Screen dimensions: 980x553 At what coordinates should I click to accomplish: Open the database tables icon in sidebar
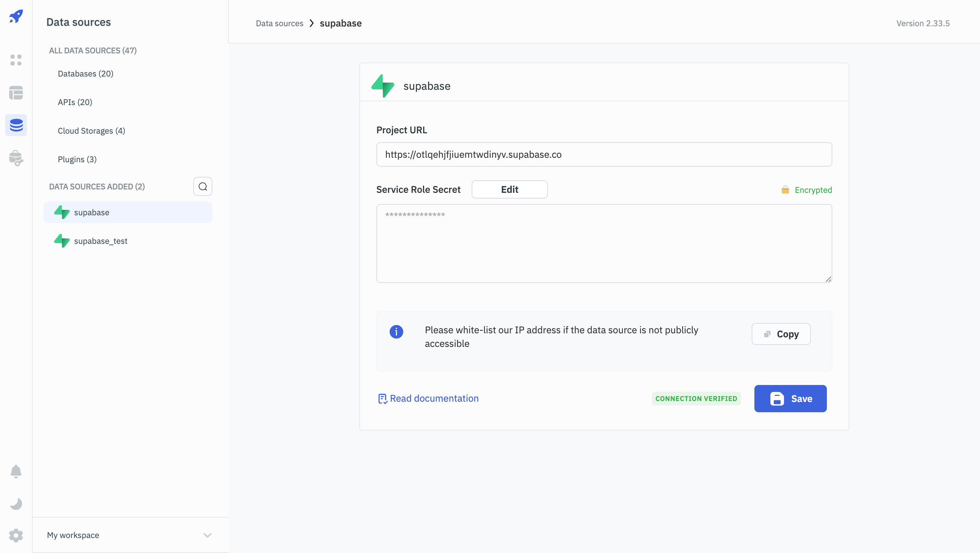tap(16, 93)
